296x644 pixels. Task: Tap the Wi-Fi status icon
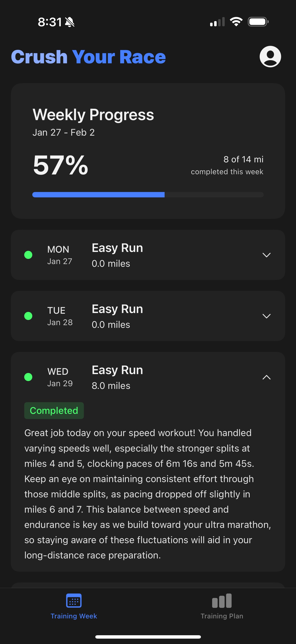pyautogui.click(x=236, y=22)
